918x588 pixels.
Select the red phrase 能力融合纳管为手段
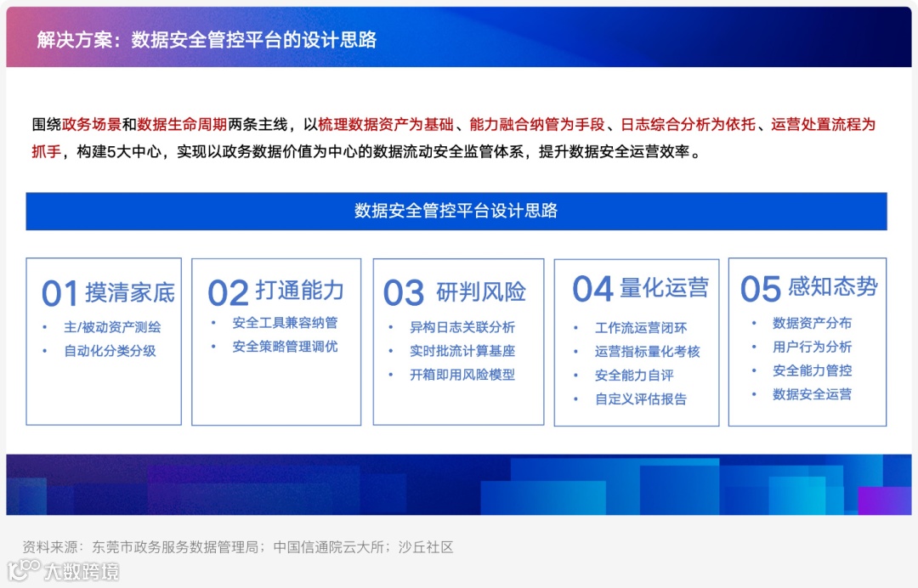[537, 125]
